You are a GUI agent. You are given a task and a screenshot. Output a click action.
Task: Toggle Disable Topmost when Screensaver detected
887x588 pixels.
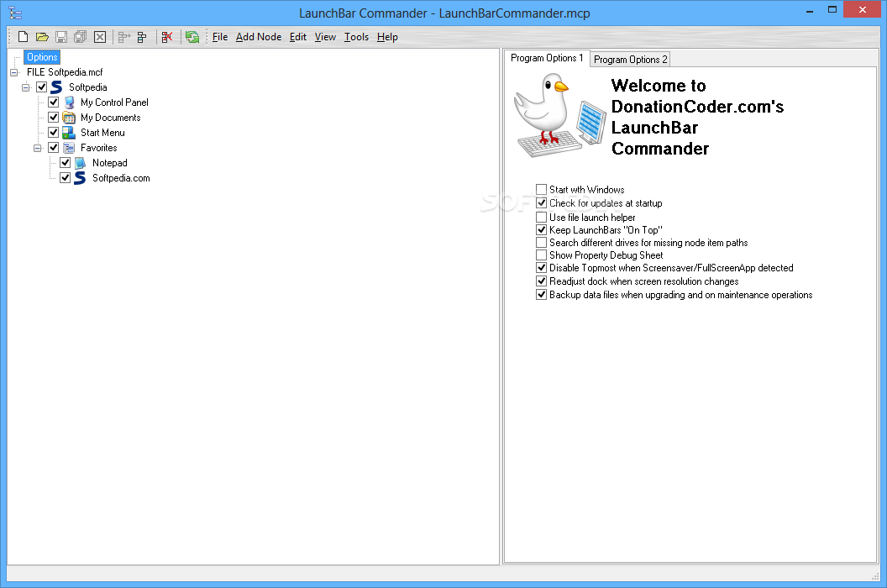click(x=542, y=268)
